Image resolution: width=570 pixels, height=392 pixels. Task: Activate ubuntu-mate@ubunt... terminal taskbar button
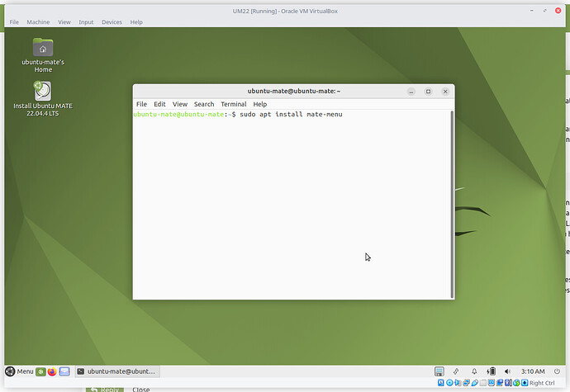[117, 371]
